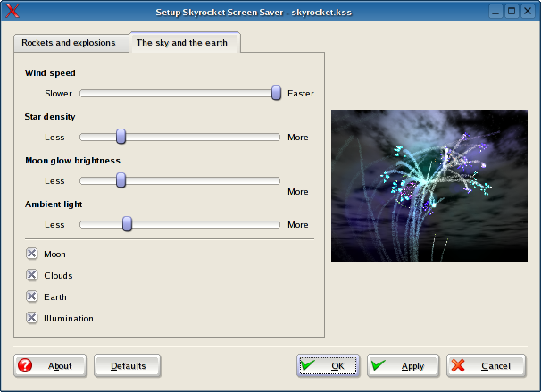Click the Wind speed slider handle
This screenshot has height=392, width=541.
point(276,93)
